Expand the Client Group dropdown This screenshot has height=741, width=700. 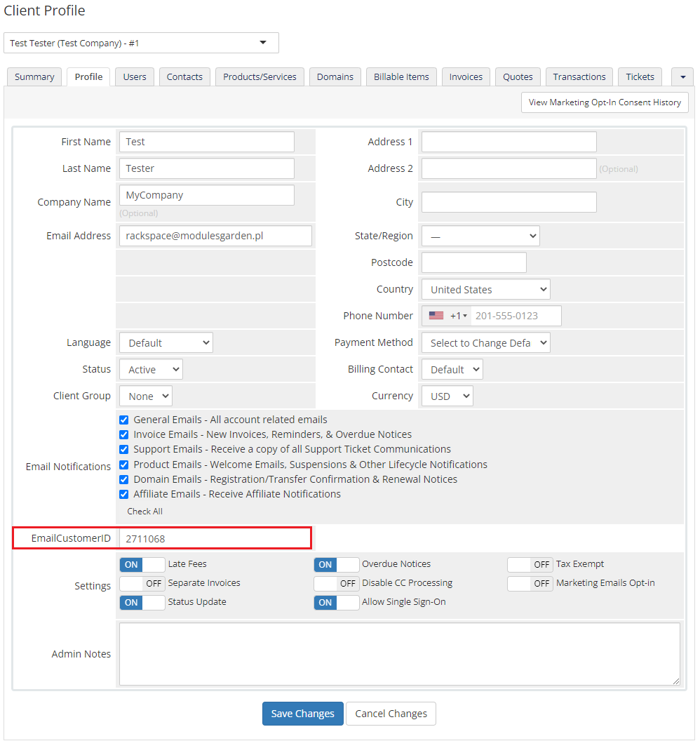point(145,396)
